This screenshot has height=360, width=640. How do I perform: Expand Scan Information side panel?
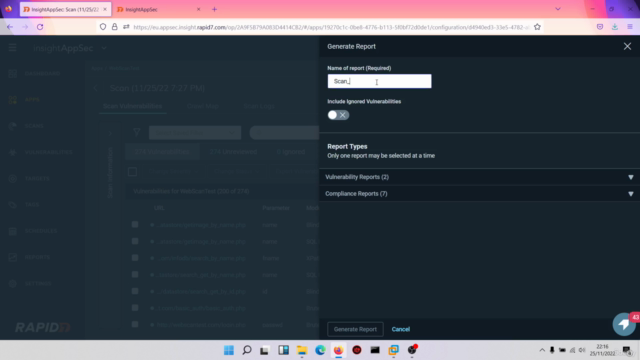pyautogui.click(x=110, y=133)
